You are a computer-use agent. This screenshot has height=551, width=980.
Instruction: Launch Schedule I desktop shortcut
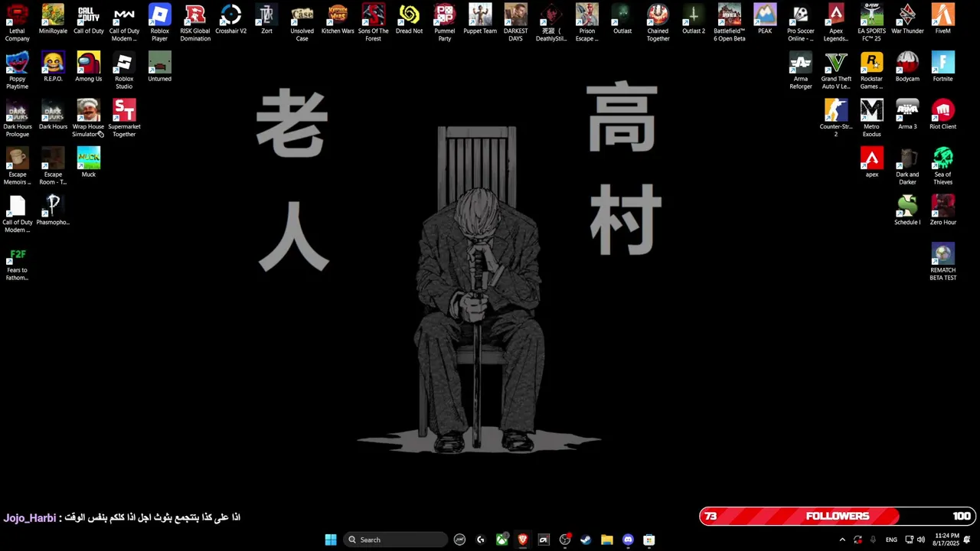(907, 210)
